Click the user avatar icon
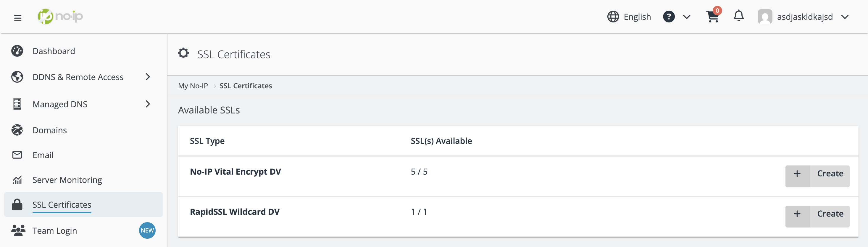 click(764, 17)
